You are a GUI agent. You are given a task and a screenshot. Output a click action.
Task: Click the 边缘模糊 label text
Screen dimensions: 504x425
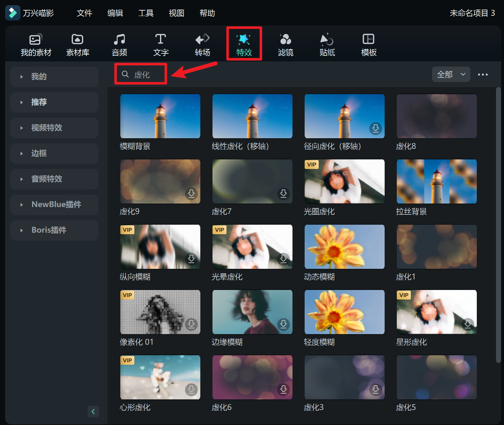227,342
